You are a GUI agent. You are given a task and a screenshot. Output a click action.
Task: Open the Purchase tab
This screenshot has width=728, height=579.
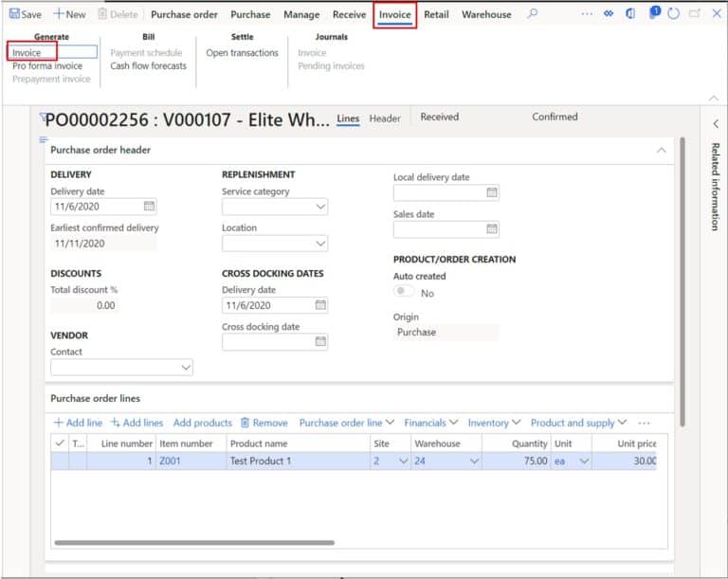[250, 14]
